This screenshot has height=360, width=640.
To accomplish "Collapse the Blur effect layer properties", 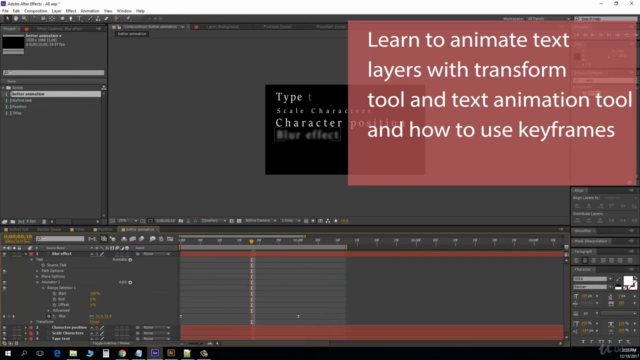I will coord(26,254).
